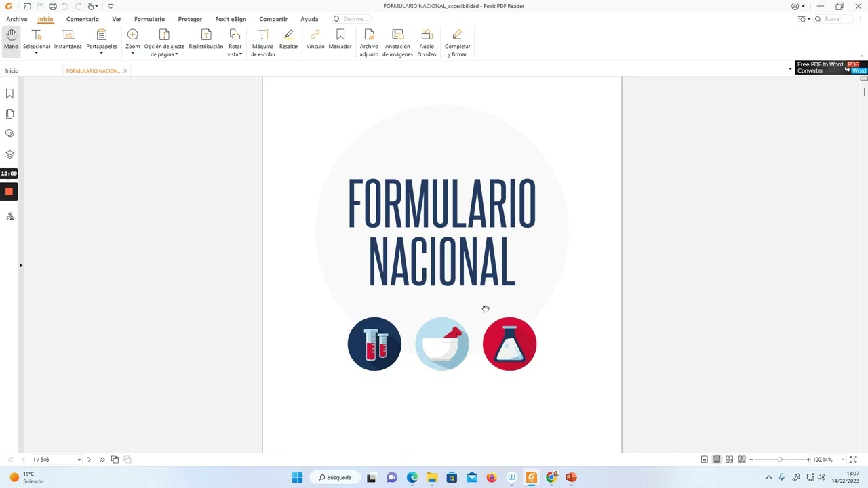Switch to the Comentario tab
This screenshot has width=868, height=488.
(x=83, y=19)
